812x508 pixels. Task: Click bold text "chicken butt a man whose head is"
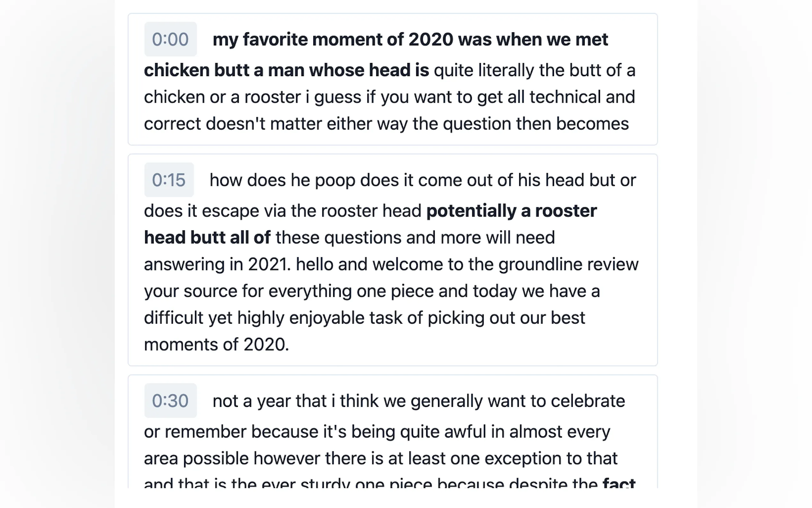coord(286,70)
